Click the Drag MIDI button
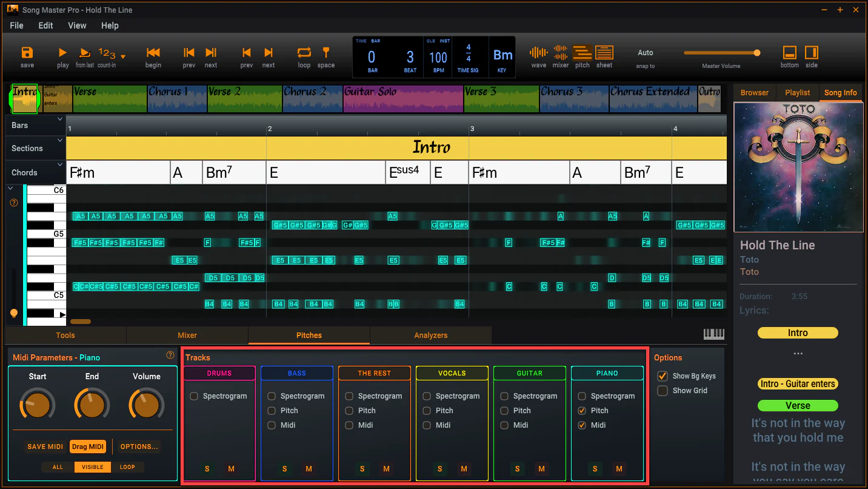The image size is (868, 489). click(x=88, y=447)
